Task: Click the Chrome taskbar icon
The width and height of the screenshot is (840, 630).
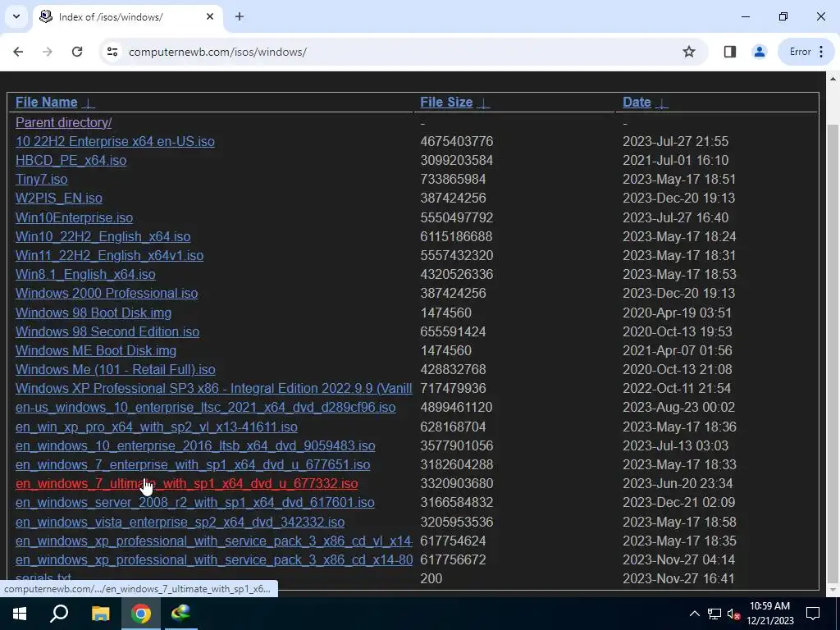Action: [141, 614]
